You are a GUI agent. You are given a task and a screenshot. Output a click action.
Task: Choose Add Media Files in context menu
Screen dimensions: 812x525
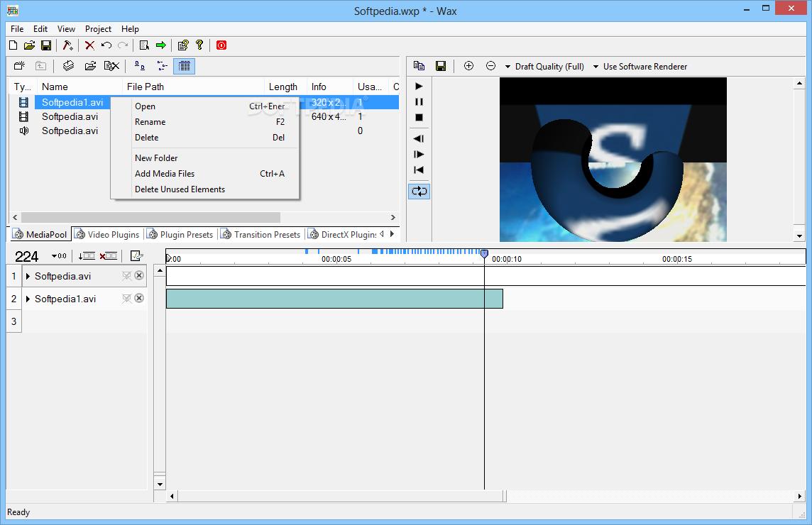coord(205,173)
